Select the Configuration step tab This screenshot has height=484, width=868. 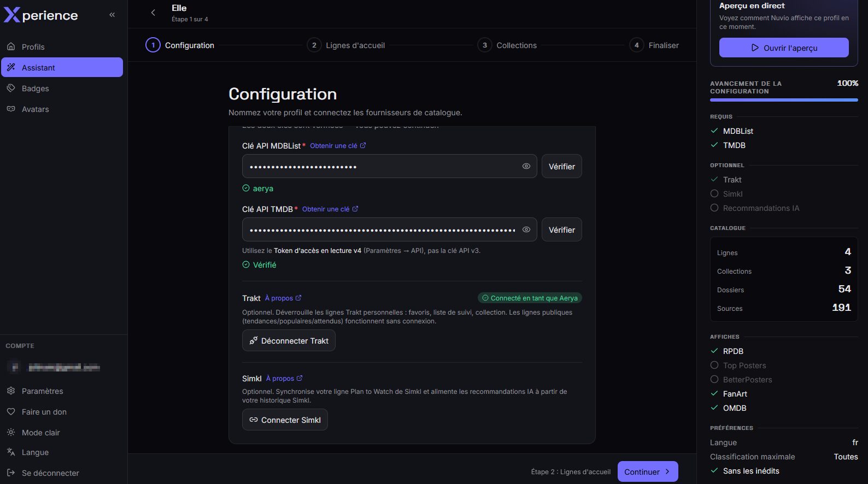pos(180,45)
